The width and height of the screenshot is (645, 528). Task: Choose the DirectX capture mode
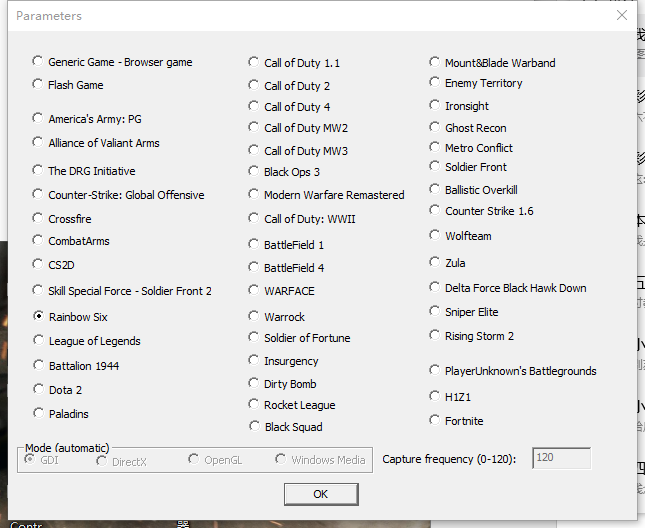tap(102, 461)
